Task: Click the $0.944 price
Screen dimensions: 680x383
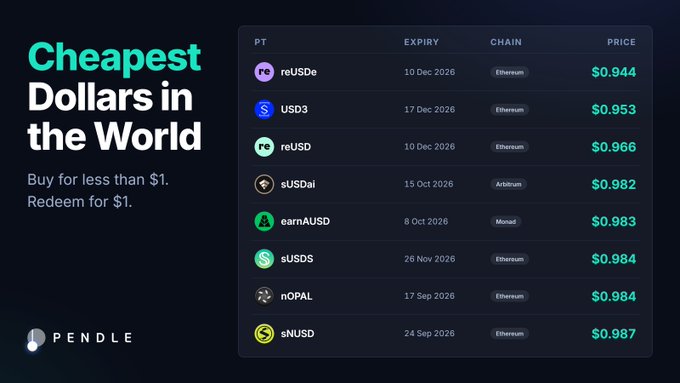Action: [614, 72]
